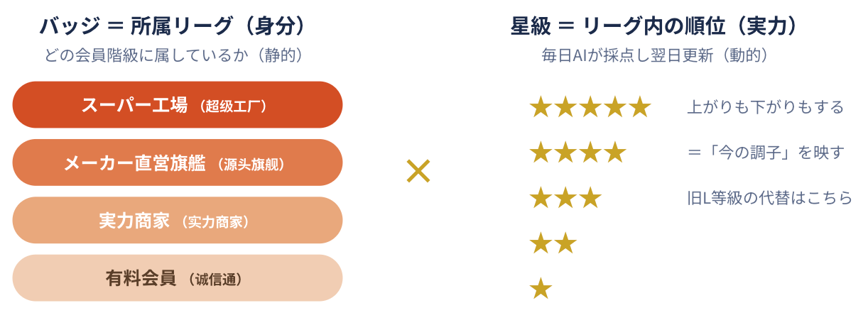
Task: Click the 上がりも下がりもする text
Action: (x=765, y=107)
